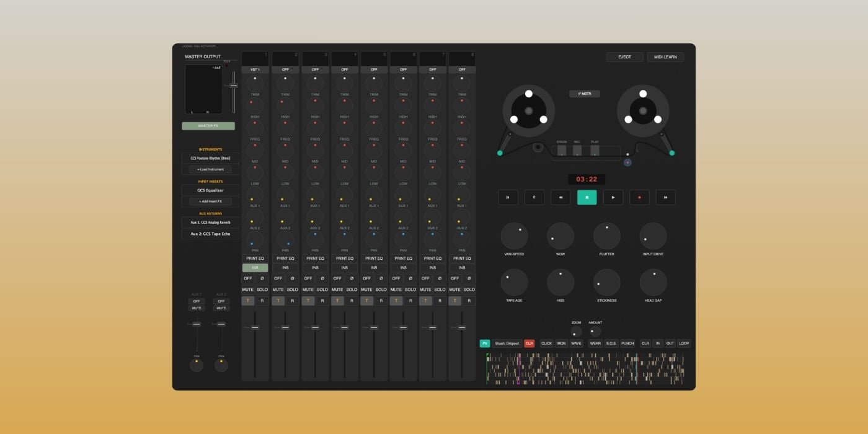This screenshot has width=868, height=434.
Task: Click the AMOUNT knob above WEAR
Action: pyautogui.click(x=595, y=332)
